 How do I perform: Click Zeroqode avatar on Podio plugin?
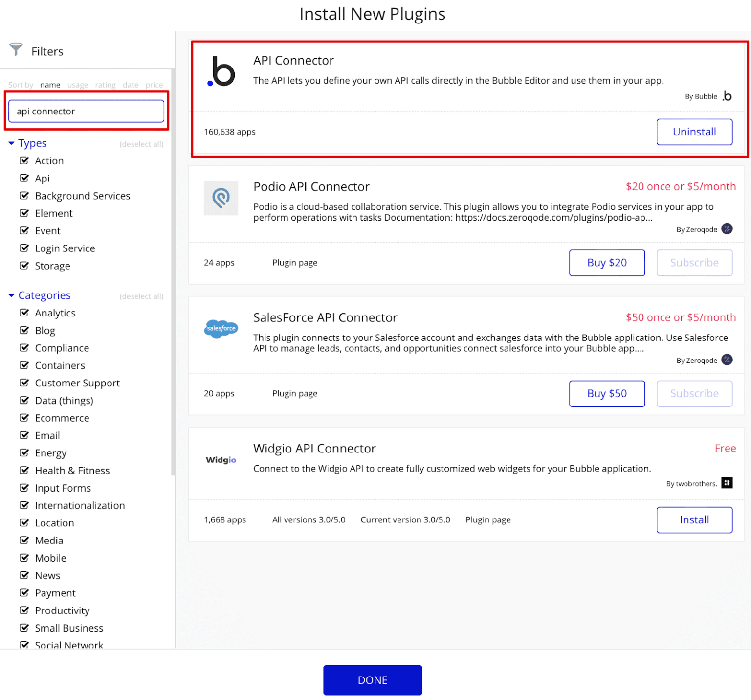727,229
